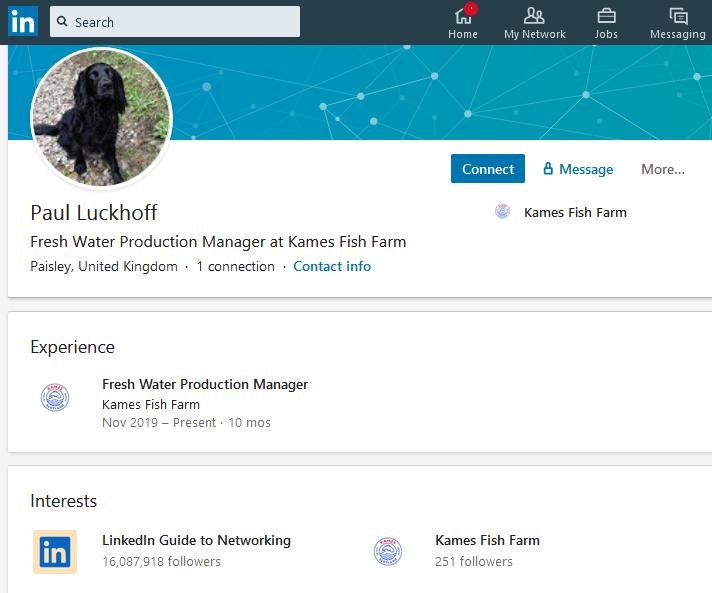712x593 pixels.
Task: Open Fresh Water Production Manager experience entry
Action: [x=205, y=384]
